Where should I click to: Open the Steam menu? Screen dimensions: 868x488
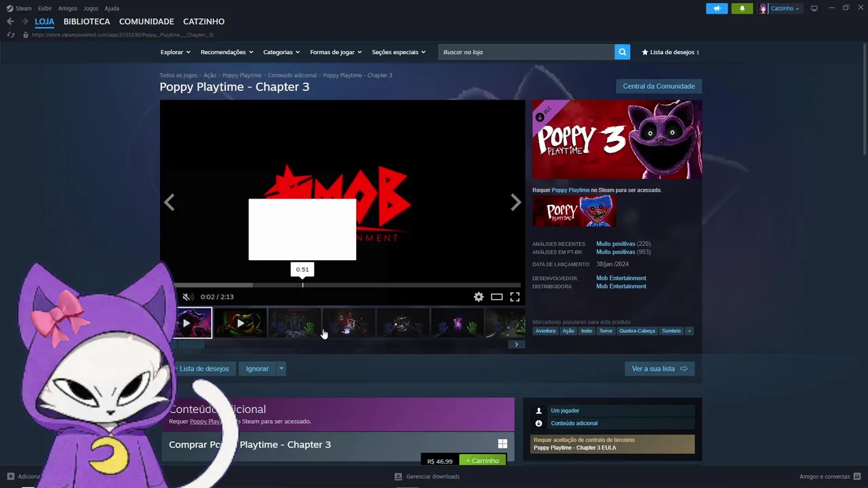tap(19, 8)
